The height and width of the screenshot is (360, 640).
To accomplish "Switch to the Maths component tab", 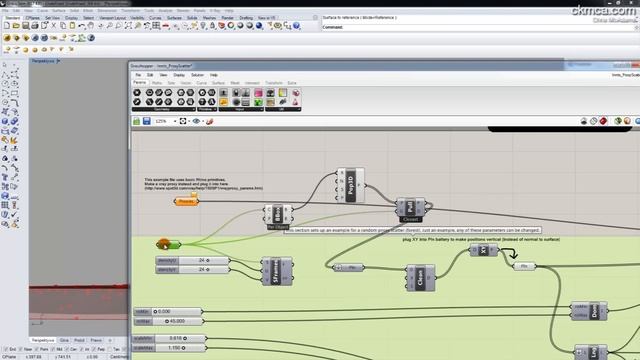I will [x=157, y=83].
